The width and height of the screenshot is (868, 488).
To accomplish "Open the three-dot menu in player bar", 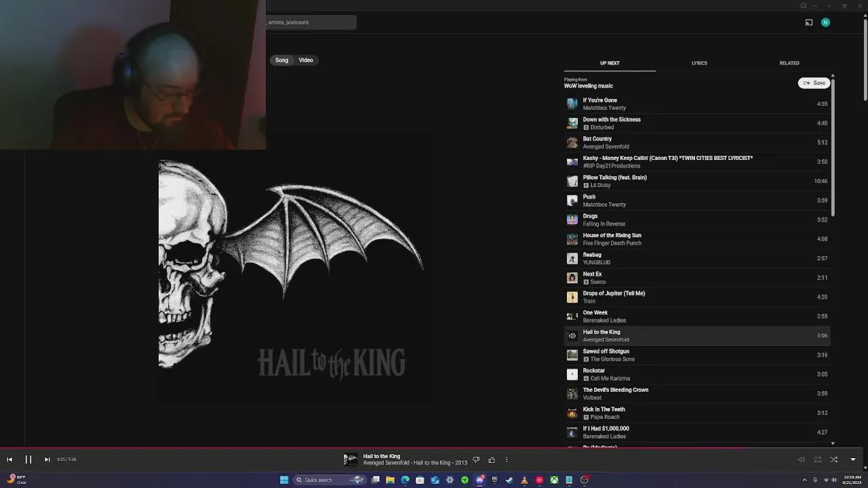I will coord(507,460).
